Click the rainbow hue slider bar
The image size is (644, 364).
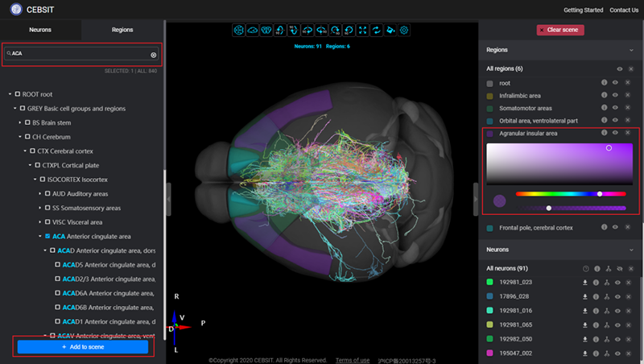[x=570, y=194]
